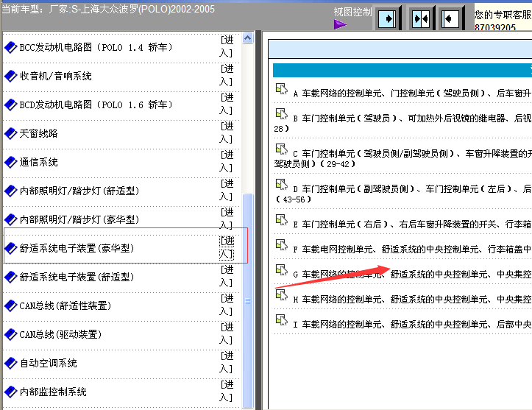
Task: Click book icon beside BCD发动机电路图
Action: (x=10, y=105)
